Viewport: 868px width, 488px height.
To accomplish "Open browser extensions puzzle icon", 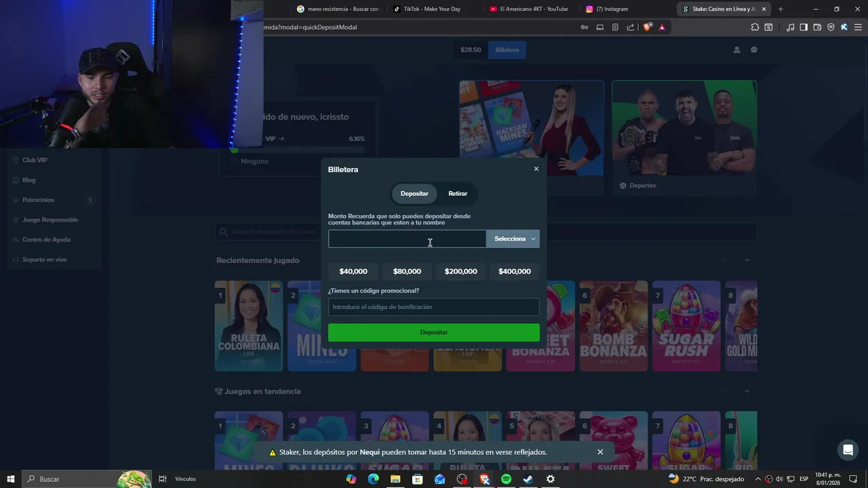I will (755, 27).
